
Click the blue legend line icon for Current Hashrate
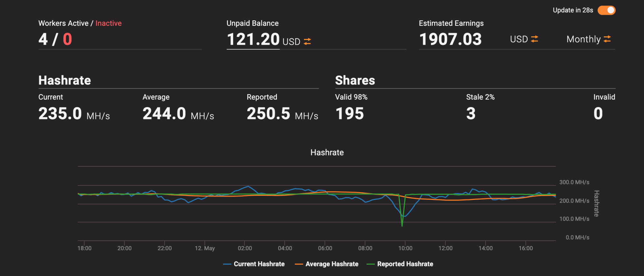pyautogui.click(x=227, y=264)
